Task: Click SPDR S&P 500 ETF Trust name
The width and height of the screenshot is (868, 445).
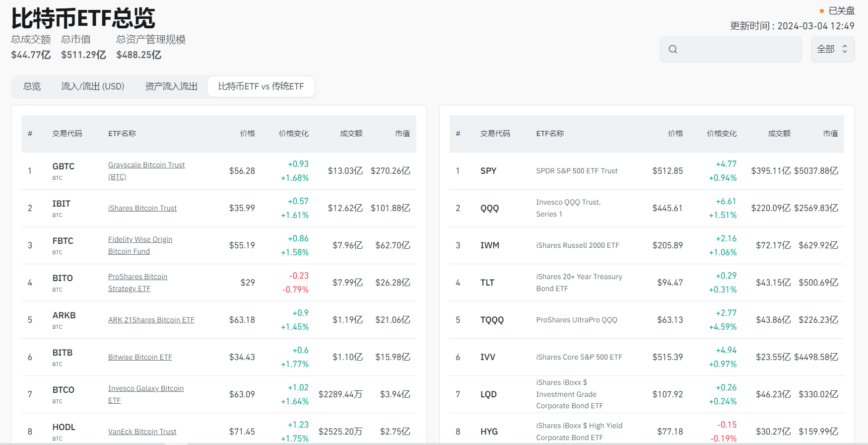Action: point(577,171)
